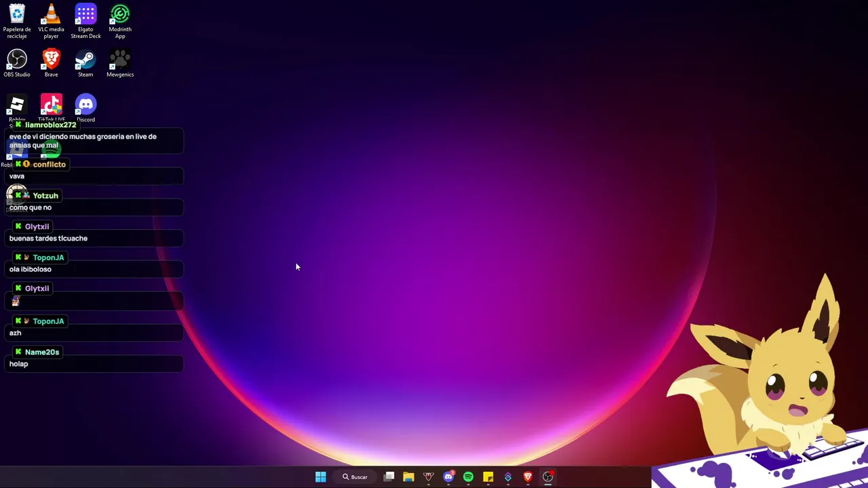868x488 pixels.
Task: Select the chat message 'holap'
Action: pyautogui.click(x=18, y=364)
